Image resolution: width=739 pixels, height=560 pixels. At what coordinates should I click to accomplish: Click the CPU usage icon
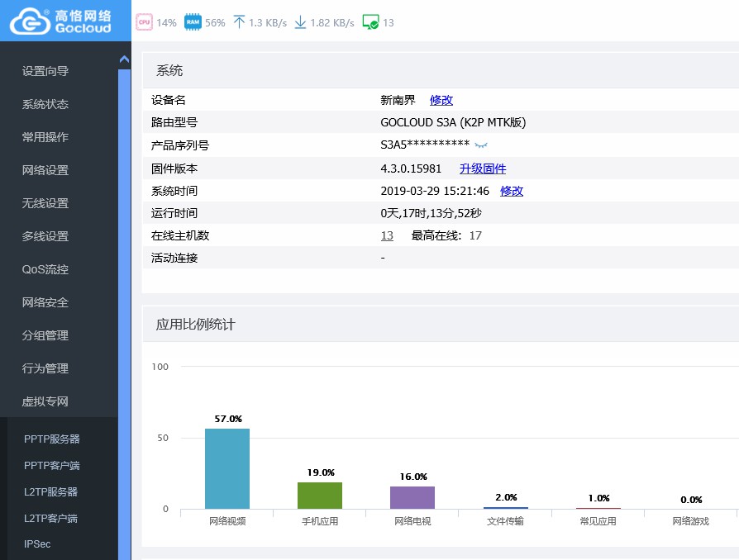click(x=144, y=22)
